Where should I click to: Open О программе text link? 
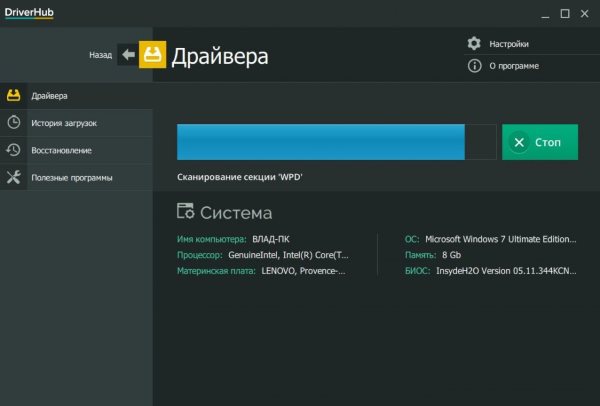(514, 66)
